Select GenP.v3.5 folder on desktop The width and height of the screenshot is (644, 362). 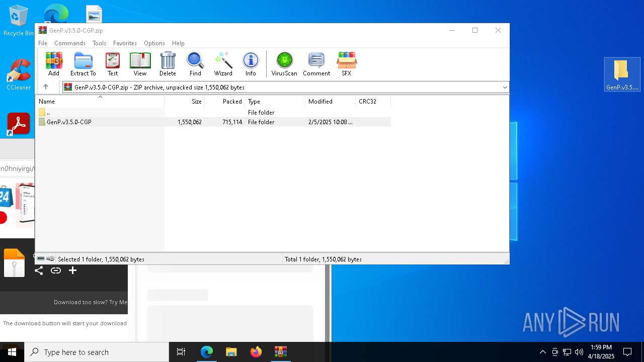[622, 74]
